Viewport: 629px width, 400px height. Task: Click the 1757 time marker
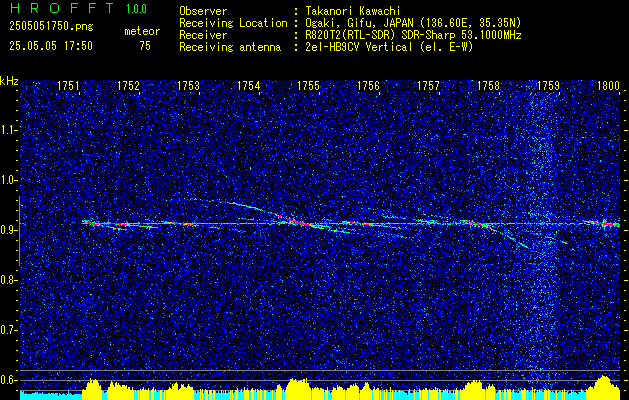[x=428, y=85]
